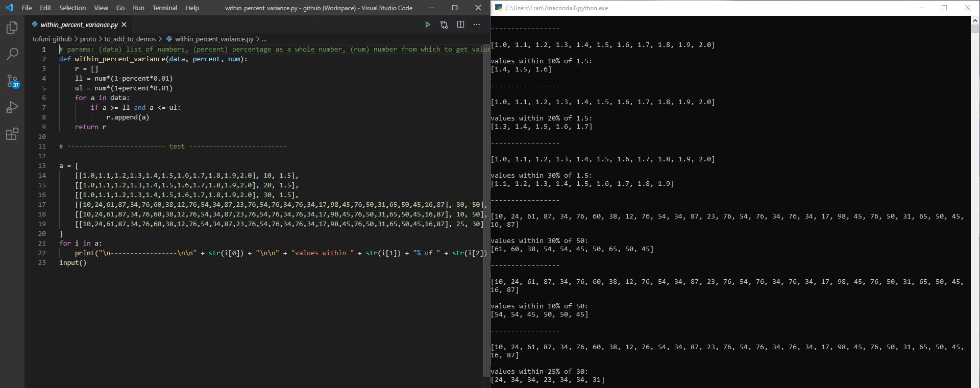Click console scrollbar up arrow
The height and width of the screenshot is (388, 980).
pyautogui.click(x=975, y=20)
